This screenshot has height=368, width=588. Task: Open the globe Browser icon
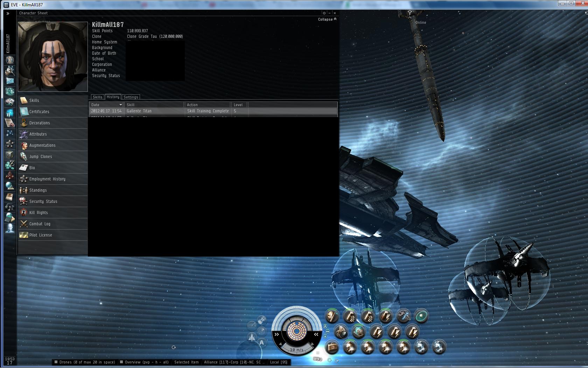[10, 186]
